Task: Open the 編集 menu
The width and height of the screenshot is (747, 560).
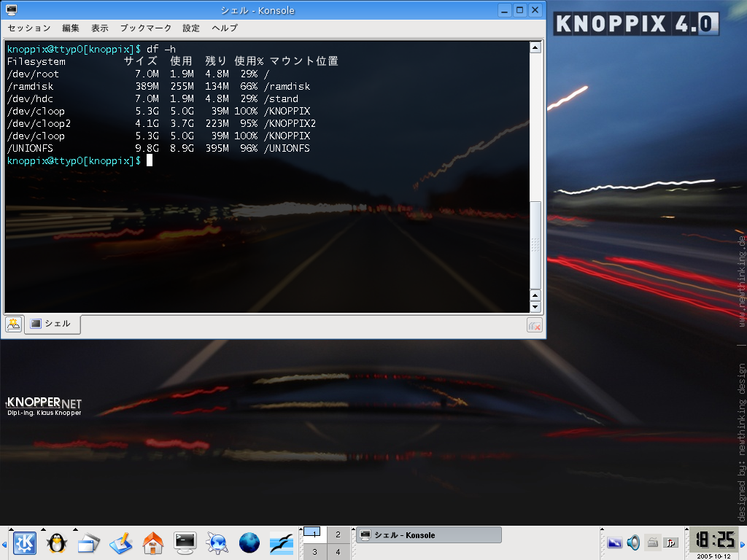Action: 71,28
